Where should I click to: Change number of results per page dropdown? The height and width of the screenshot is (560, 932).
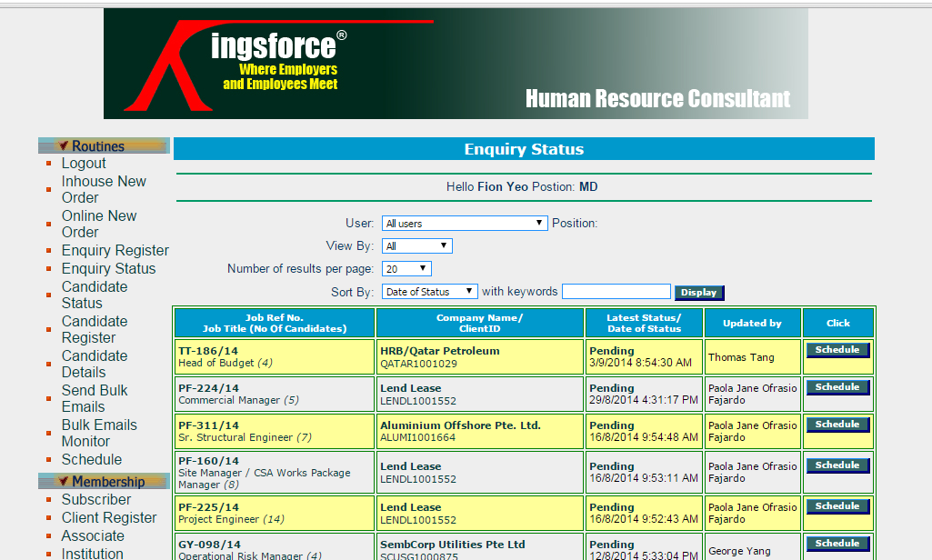pos(406,269)
